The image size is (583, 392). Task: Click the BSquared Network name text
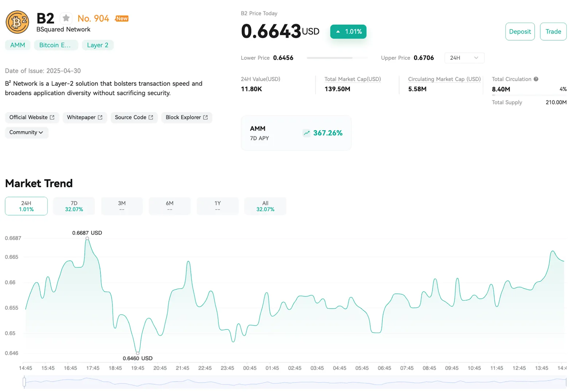tap(63, 29)
